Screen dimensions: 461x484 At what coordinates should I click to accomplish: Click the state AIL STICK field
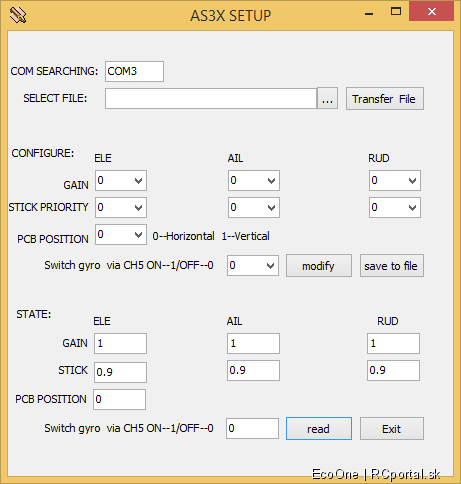coord(253,370)
